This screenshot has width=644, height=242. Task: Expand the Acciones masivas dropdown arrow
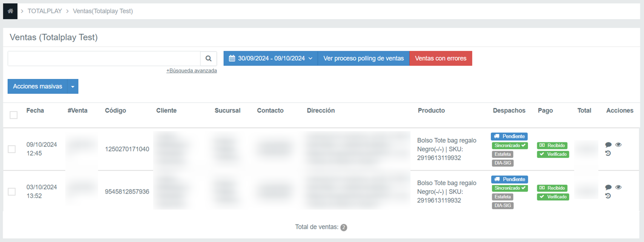[73, 86]
